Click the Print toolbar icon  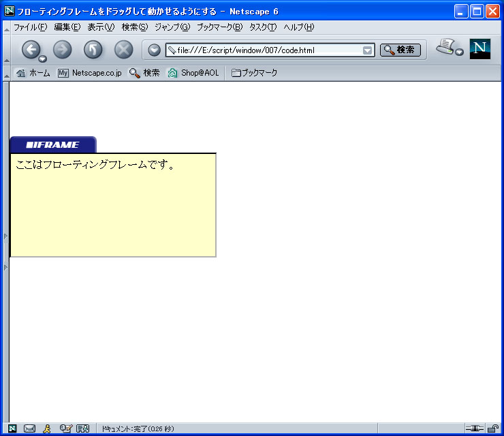[x=447, y=48]
